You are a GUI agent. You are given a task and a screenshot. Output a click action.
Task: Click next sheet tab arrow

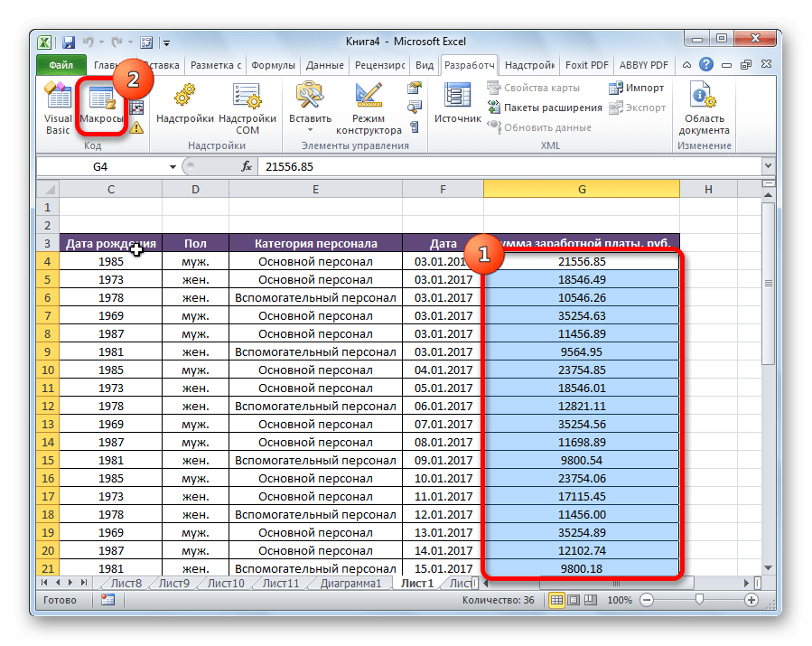(x=70, y=583)
